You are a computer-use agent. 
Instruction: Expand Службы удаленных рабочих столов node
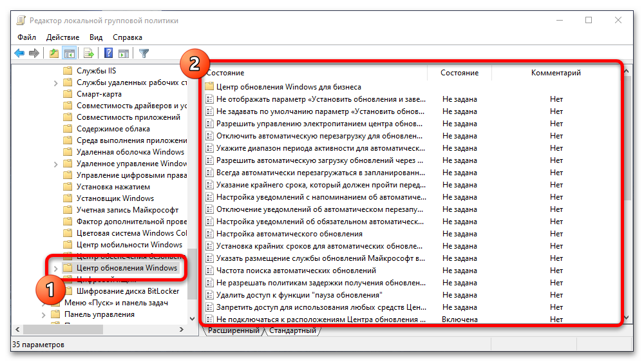(x=55, y=83)
